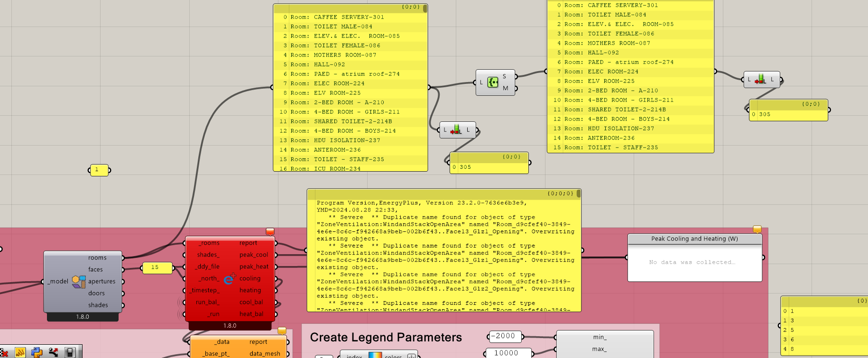The image size is (868, 358).
Task: Click the orange warning balloon above the Peak Cooling panel
Action: click(757, 229)
